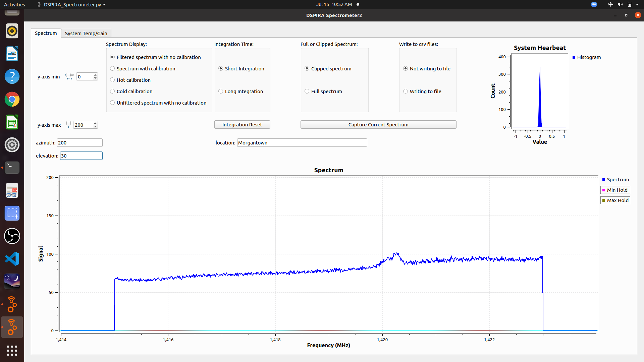Click the System Hearbeat histogram plot
The width and height of the screenshot is (644, 362).
[x=539, y=91]
